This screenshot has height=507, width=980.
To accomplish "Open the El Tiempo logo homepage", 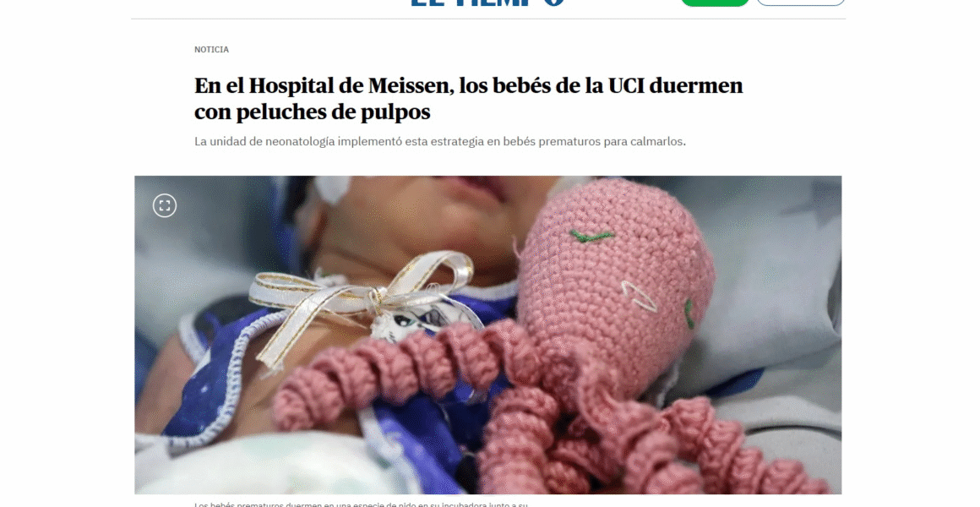I will (487, 3).
